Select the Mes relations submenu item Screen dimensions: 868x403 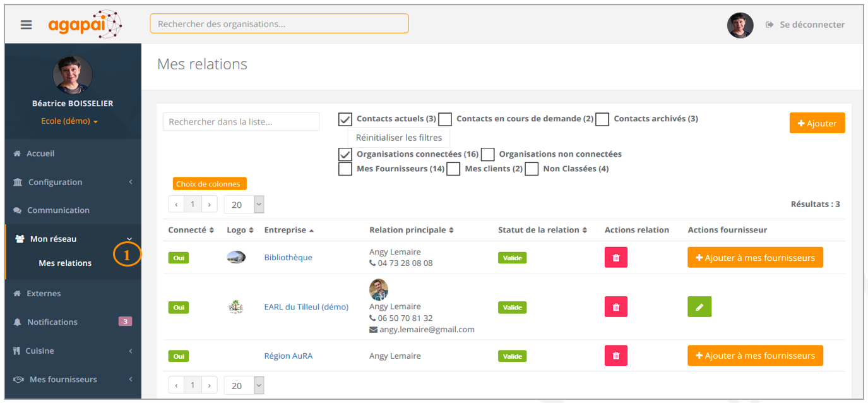pyautogui.click(x=65, y=263)
